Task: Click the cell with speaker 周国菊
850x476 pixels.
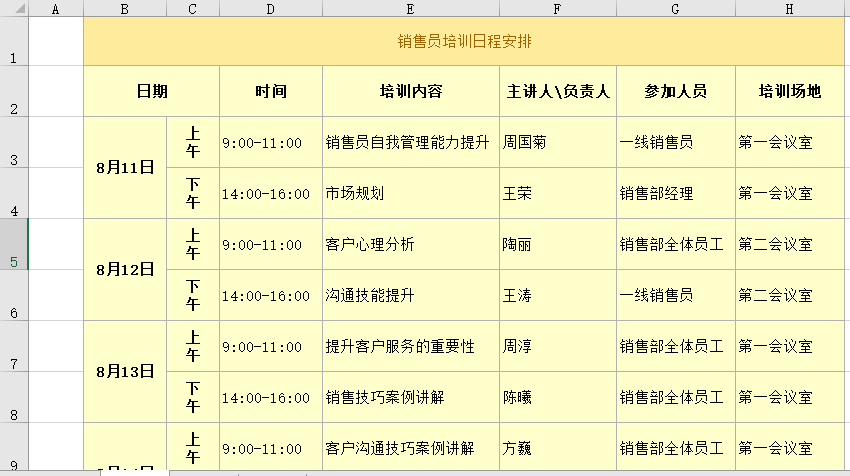Action: pos(557,143)
